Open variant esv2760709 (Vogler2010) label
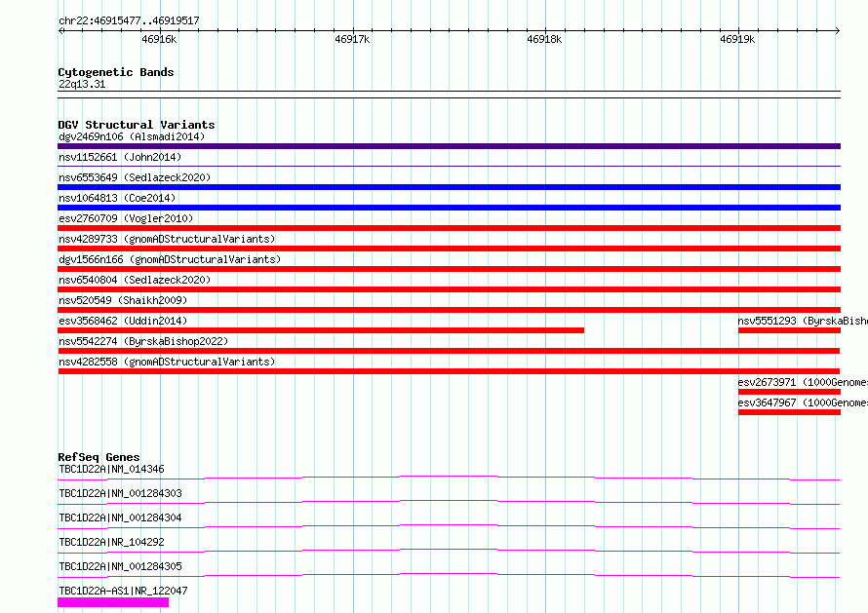 click(x=126, y=218)
